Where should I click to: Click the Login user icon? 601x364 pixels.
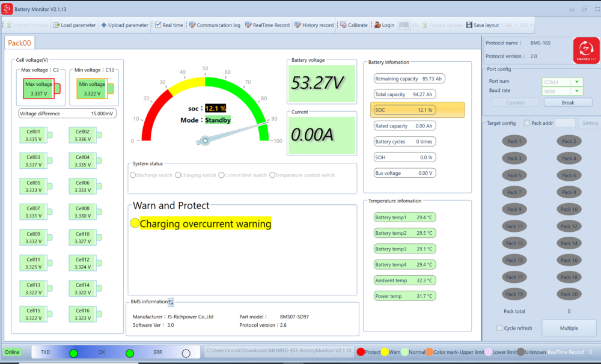pyautogui.click(x=377, y=25)
